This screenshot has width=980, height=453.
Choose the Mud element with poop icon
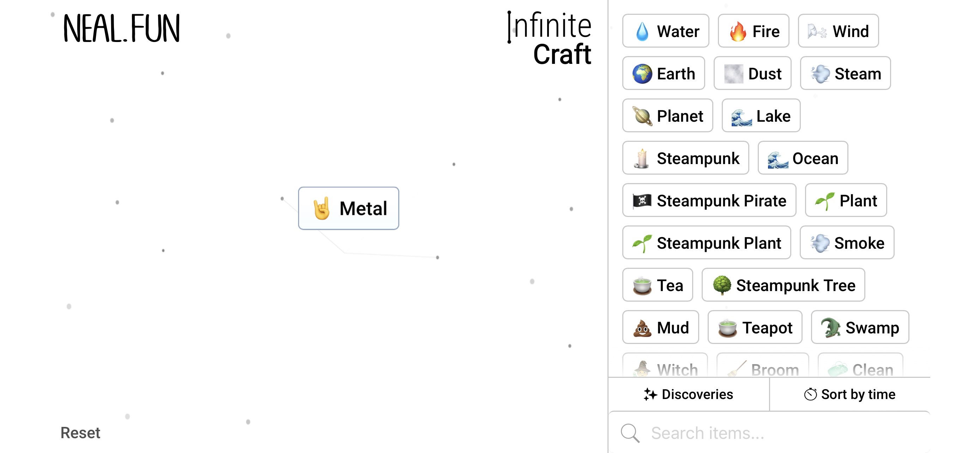[660, 327]
